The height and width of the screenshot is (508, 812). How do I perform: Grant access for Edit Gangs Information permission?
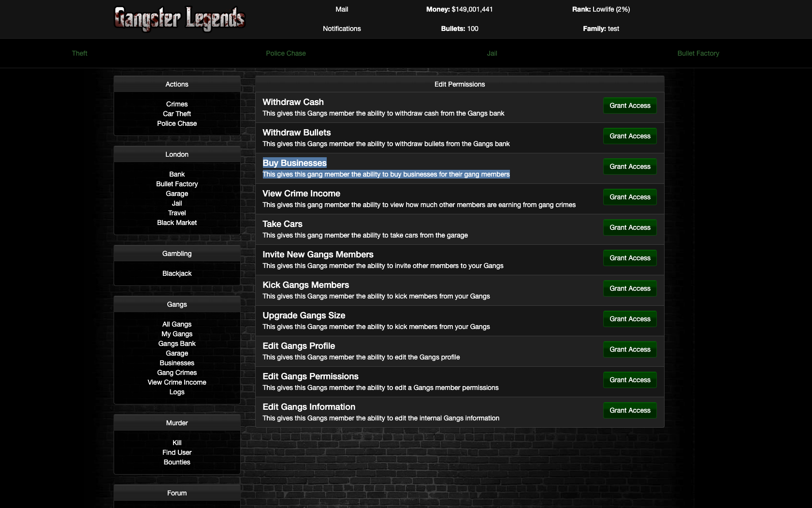629,410
